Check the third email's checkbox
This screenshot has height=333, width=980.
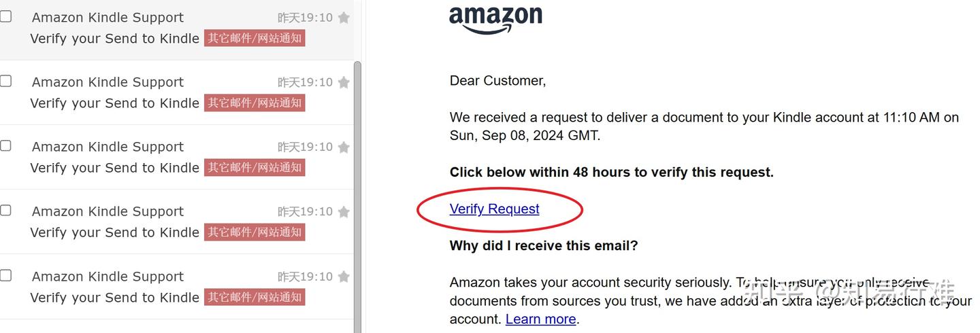click(x=6, y=145)
